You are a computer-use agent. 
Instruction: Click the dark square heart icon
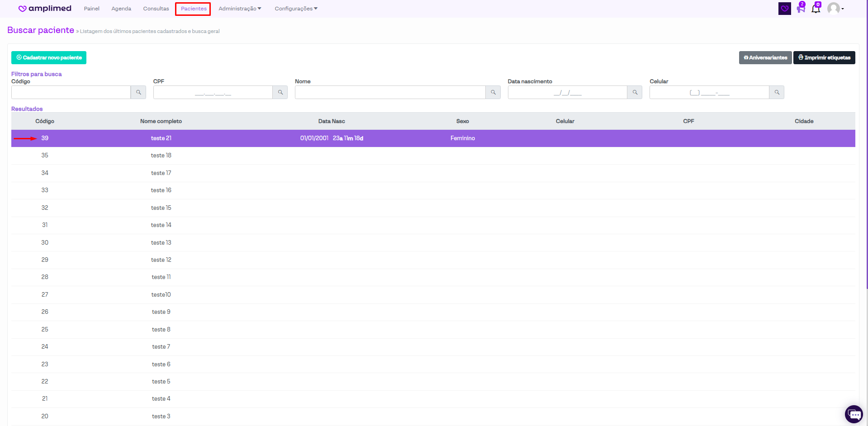tap(784, 9)
